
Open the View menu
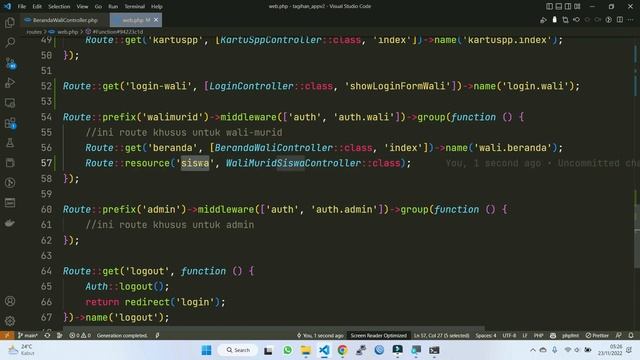82,7
